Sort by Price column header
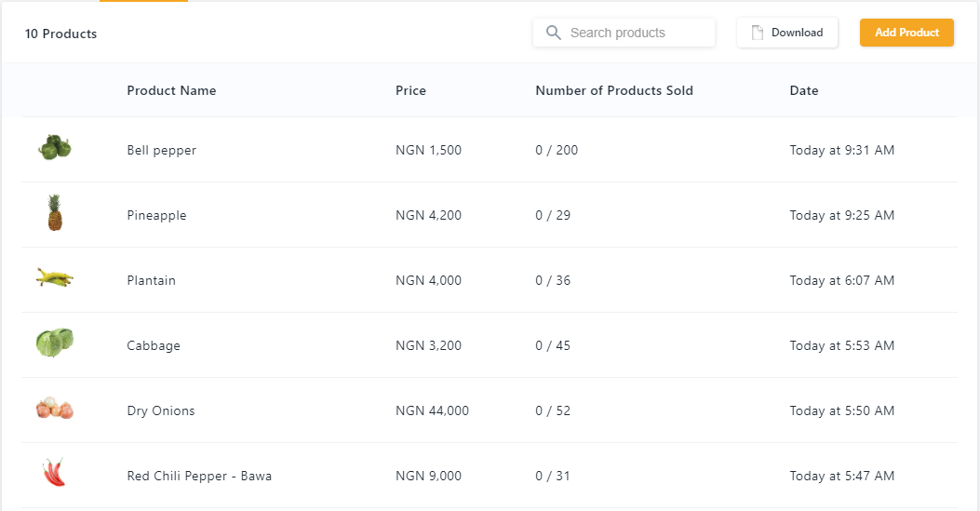This screenshot has height=511, width=980. click(x=410, y=90)
